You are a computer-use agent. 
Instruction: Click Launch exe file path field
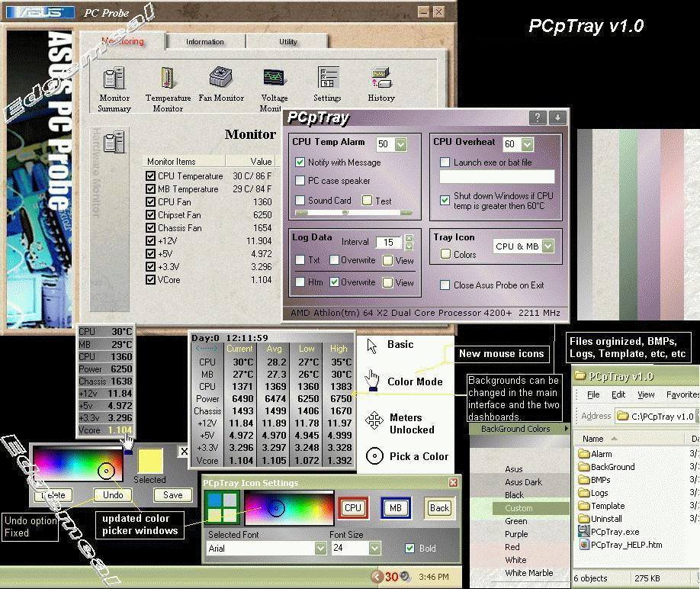tap(497, 176)
